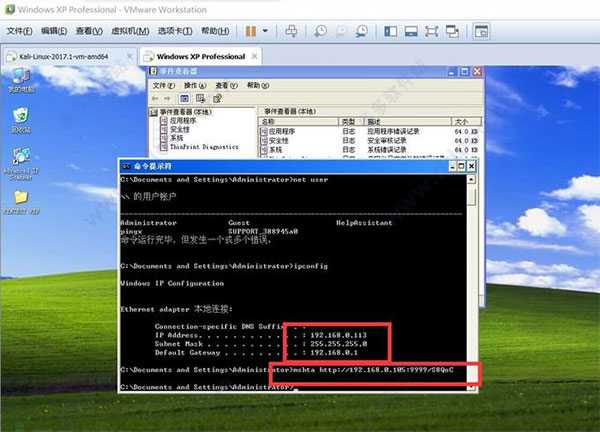Open Event Viewer's 帮助(H) menu
This screenshot has width=600, height=432.
pyautogui.click(x=258, y=85)
